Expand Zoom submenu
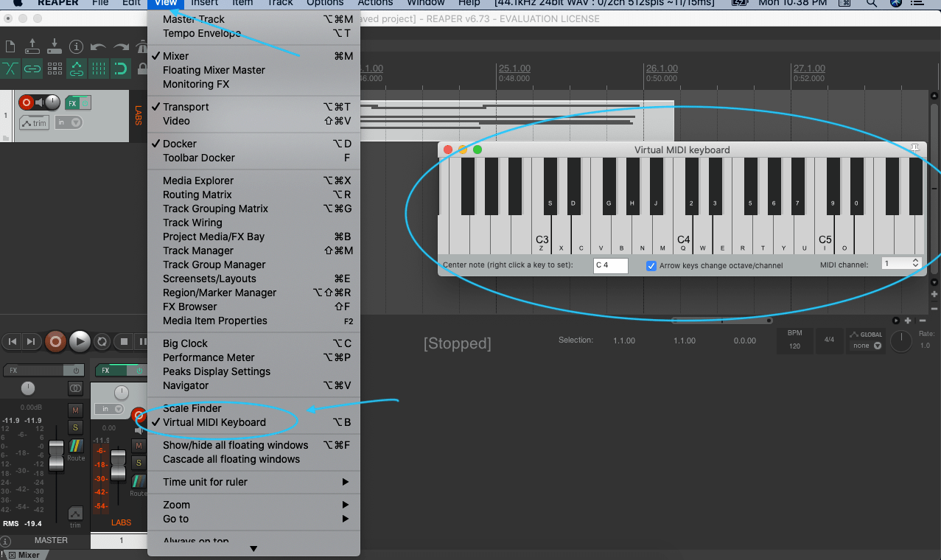 tap(253, 505)
